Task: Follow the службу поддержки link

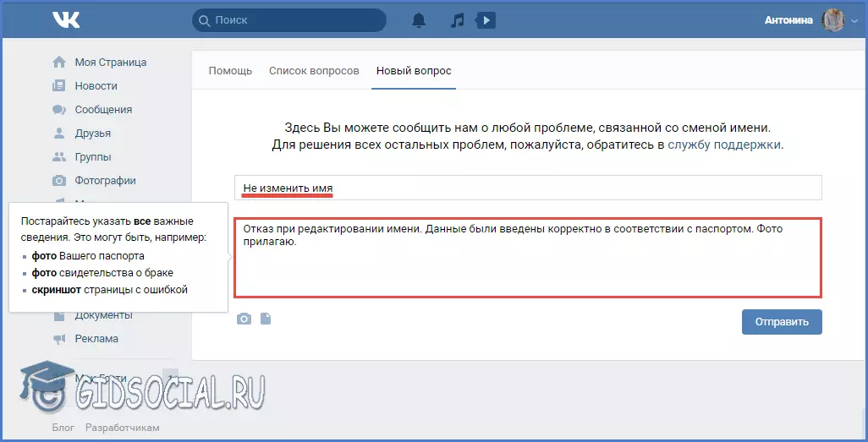Action: pos(724,145)
